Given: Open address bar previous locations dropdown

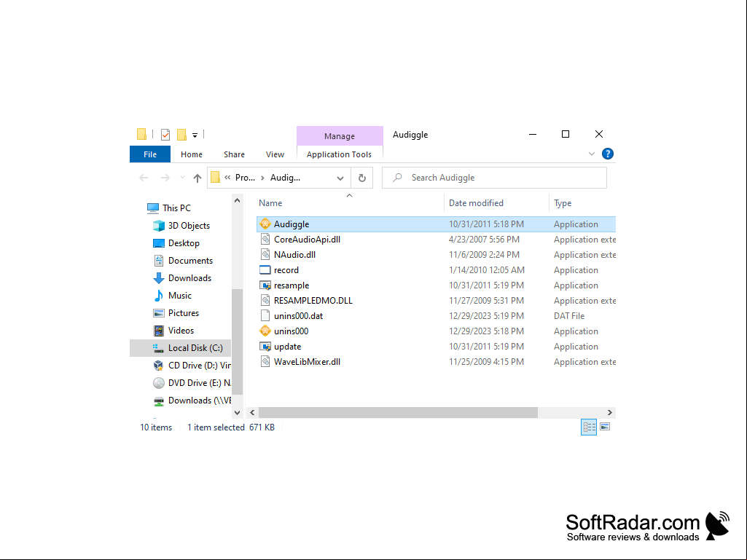Looking at the screenshot, I should point(340,178).
